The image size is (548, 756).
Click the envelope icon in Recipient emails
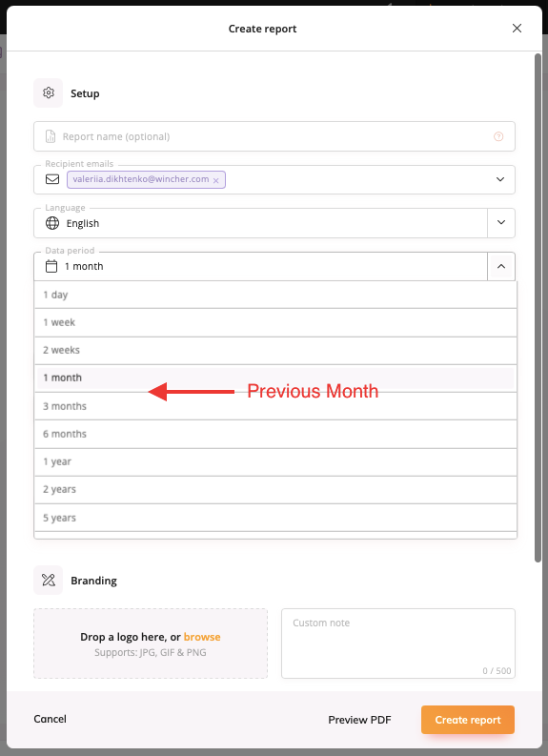pos(52,179)
